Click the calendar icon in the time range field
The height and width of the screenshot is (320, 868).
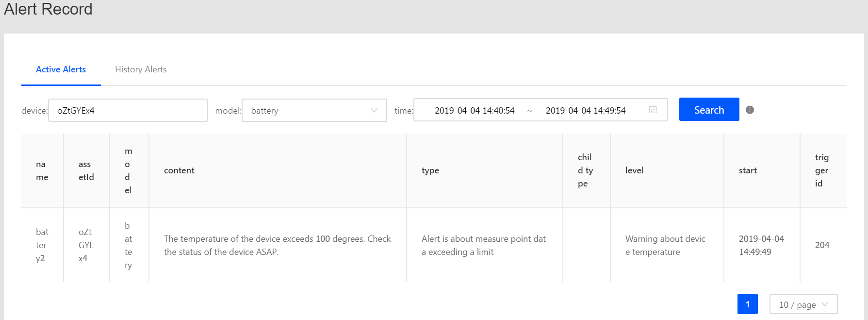click(x=653, y=110)
